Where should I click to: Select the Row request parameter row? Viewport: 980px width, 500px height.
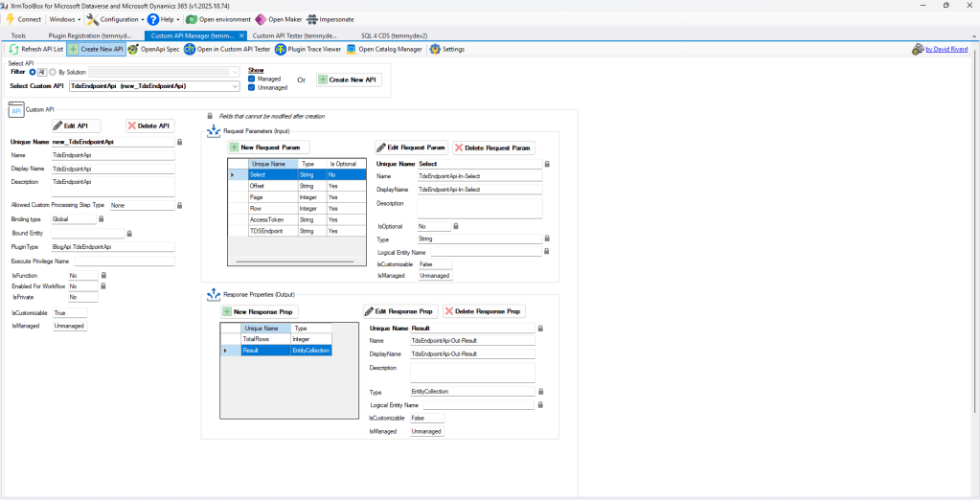tap(297, 209)
